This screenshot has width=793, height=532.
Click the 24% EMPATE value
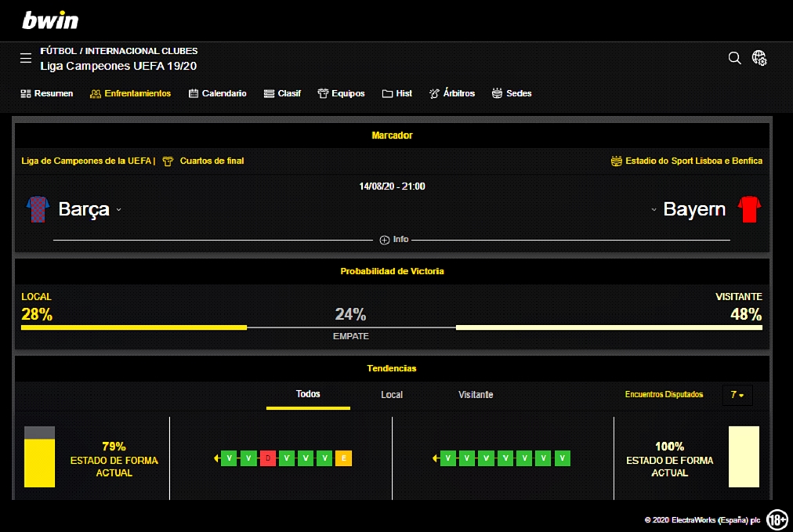pos(350,314)
